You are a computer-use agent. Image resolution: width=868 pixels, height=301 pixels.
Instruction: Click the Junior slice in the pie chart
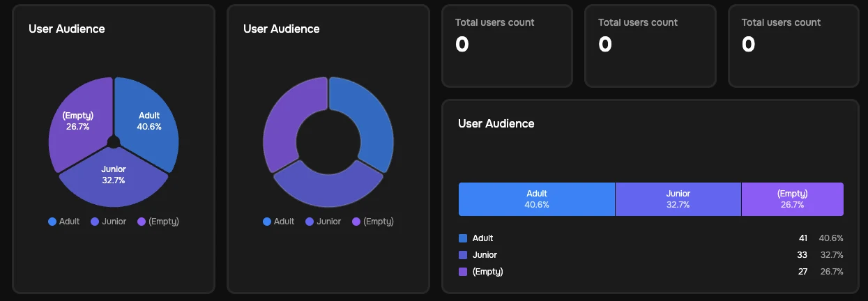[x=114, y=178]
